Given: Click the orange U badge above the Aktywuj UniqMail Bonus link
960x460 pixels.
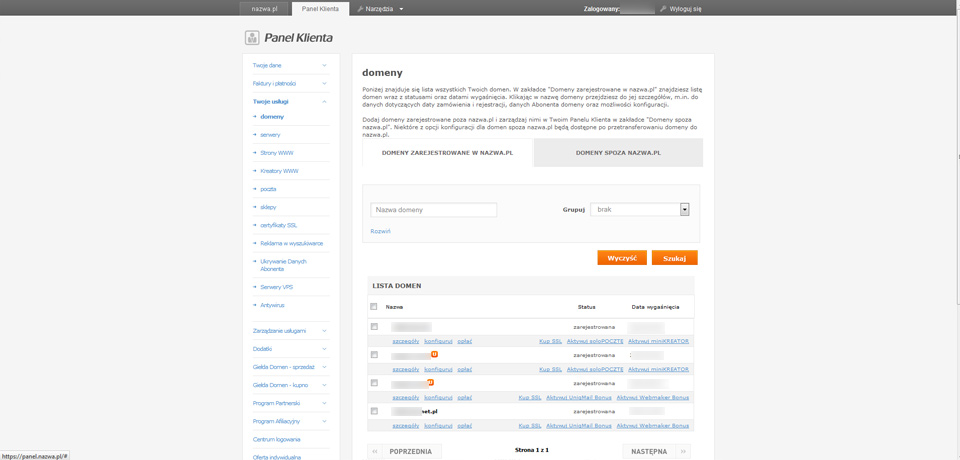Looking at the screenshot, I should [430, 382].
